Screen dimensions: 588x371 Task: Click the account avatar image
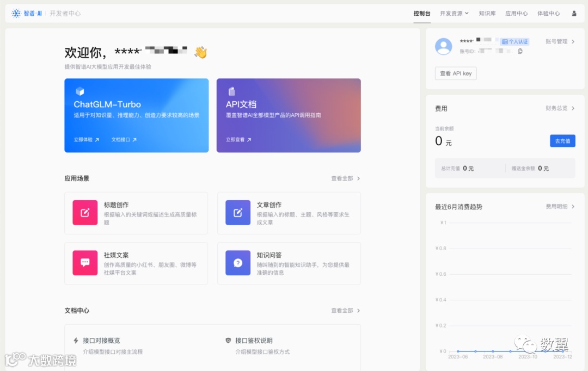coord(443,46)
